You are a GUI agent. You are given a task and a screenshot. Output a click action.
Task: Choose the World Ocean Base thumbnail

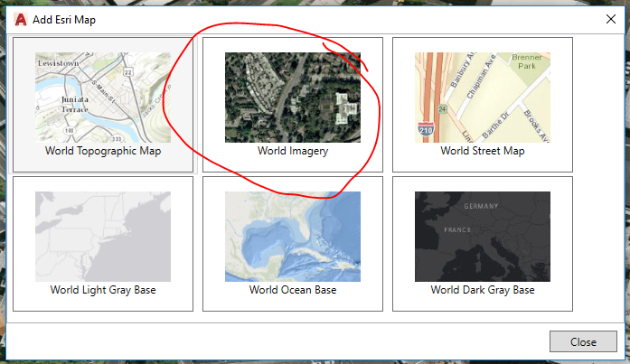pyautogui.click(x=293, y=237)
